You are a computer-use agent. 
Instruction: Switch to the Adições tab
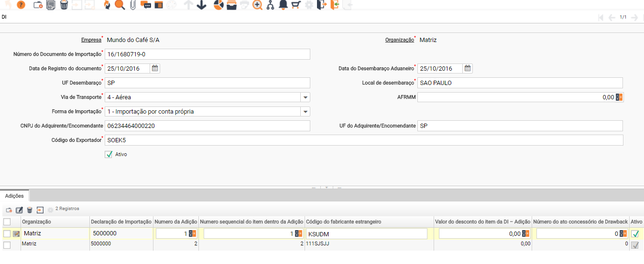(x=14, y=196)
